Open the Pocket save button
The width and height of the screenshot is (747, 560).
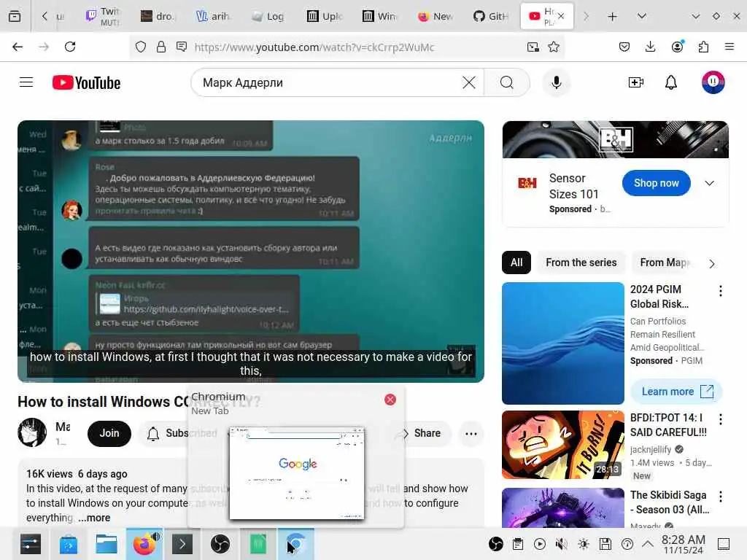point(624,47)
